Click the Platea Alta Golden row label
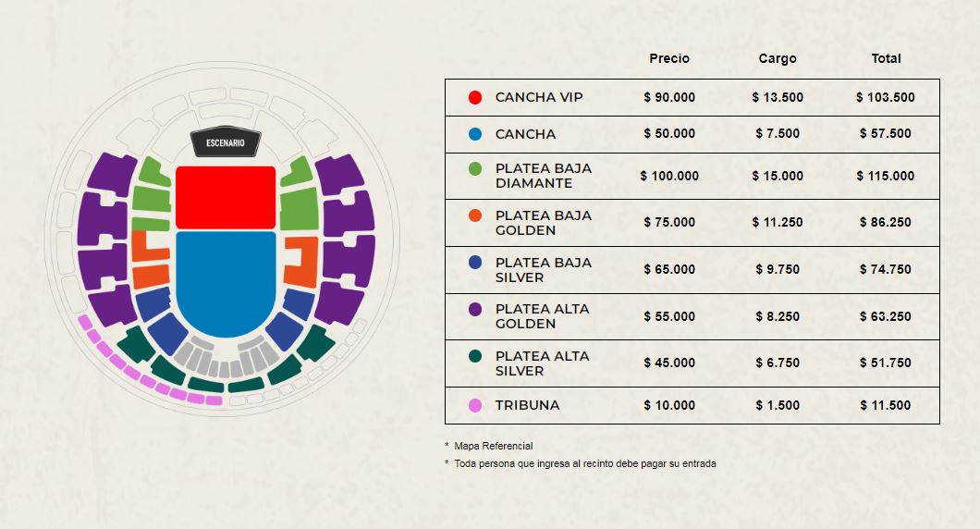The height and width of the screenshot is (529, 980). coord(542,316)
